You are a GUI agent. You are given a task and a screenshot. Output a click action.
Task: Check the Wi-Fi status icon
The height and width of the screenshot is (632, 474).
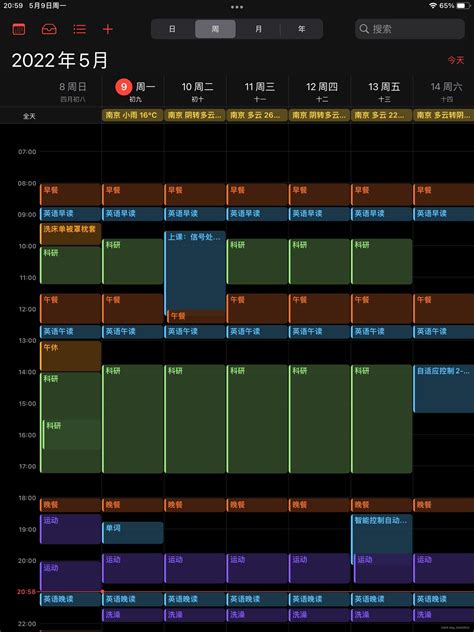pos(433,6)
